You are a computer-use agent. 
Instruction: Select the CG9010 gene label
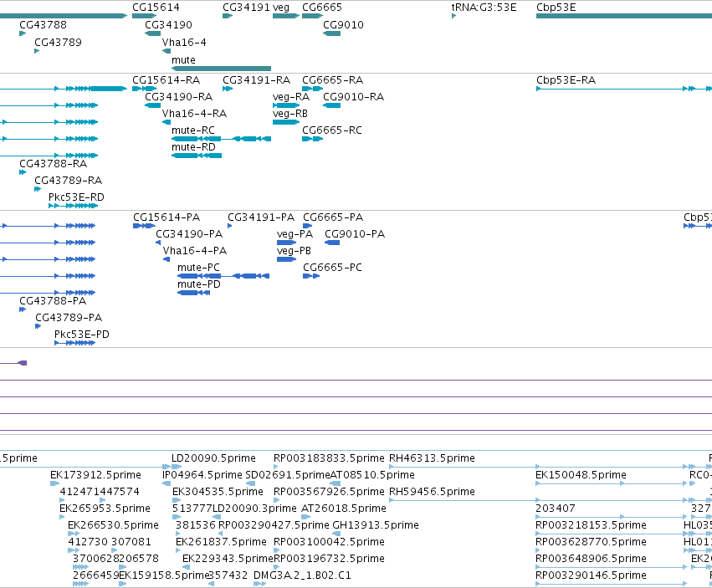(343, 24)
